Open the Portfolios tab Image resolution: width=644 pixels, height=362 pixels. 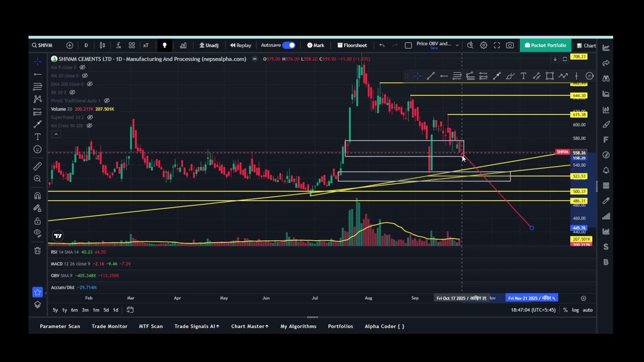click(340, 326)
